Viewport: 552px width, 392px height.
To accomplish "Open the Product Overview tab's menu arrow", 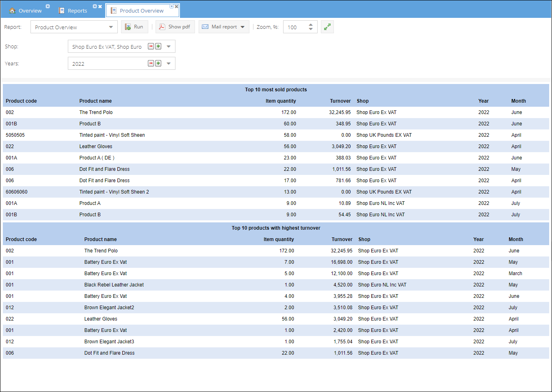I will [x=171, y=6].
